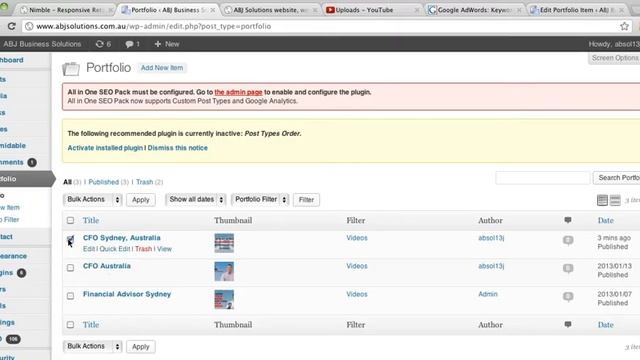
Task: Open comment bubble for CFO Australia row
Action: point(568,268)
